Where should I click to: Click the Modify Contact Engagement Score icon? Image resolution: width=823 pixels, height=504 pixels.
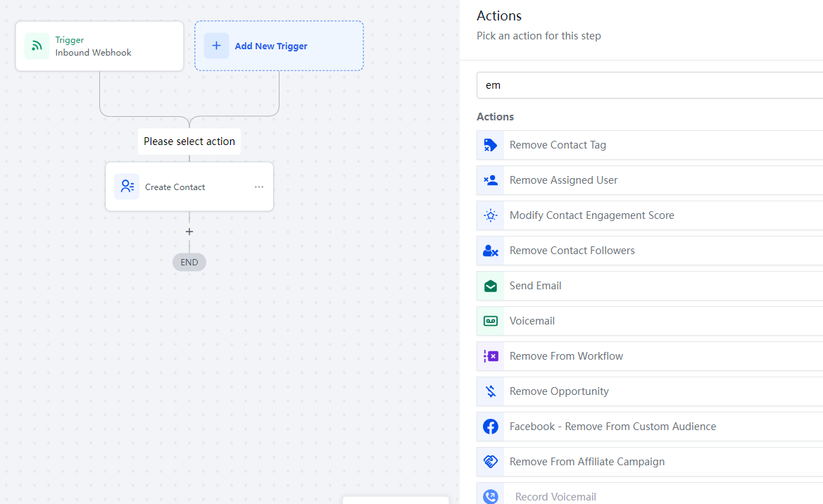tap(491, 215)
